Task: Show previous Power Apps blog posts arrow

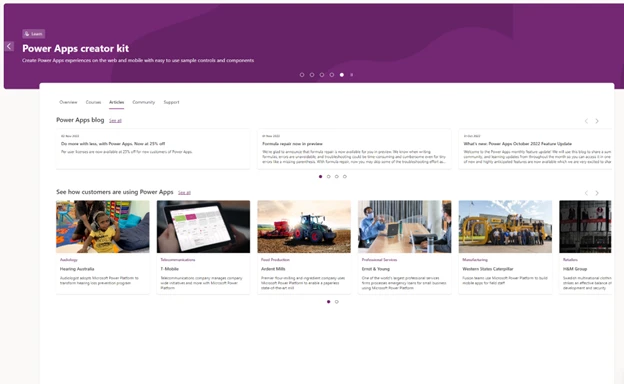Action: [x=586, y=121]
